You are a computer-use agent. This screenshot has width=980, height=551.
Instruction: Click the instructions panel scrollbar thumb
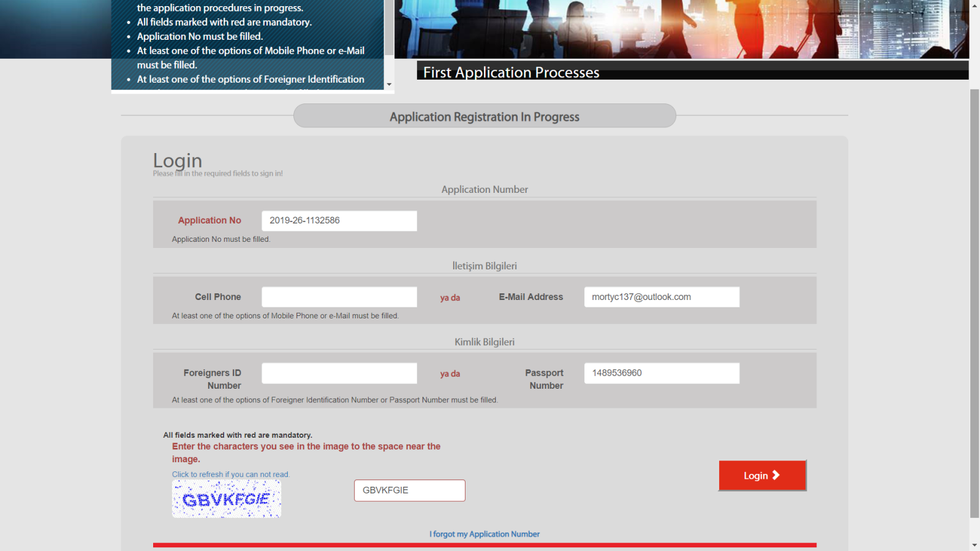point(389,31)
